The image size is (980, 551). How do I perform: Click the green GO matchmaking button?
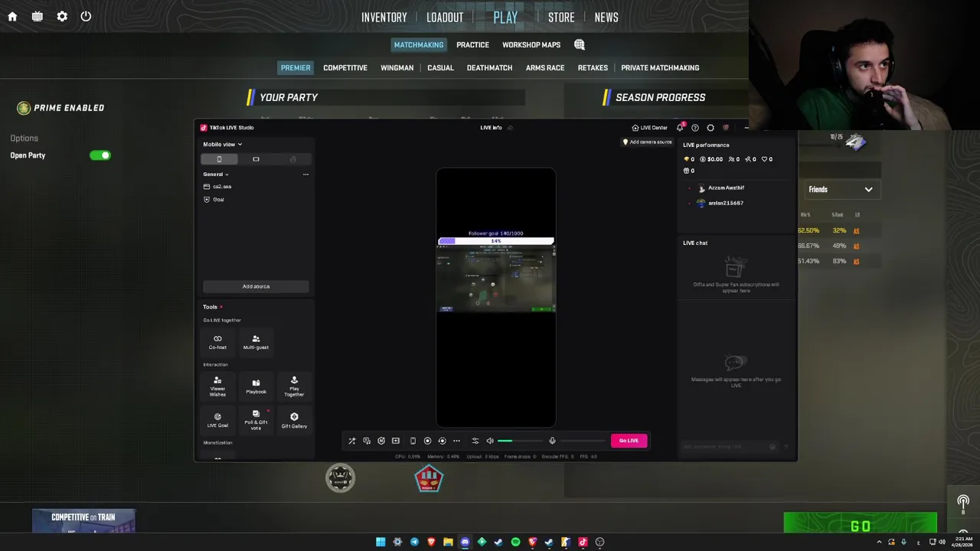pyautogui.click(x=860, y=525)
